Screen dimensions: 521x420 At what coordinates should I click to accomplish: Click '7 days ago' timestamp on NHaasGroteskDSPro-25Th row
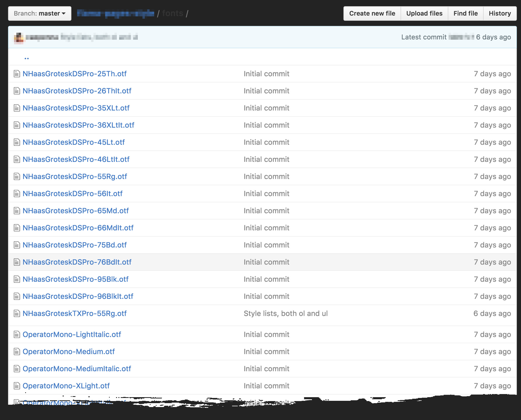point(492,74)
